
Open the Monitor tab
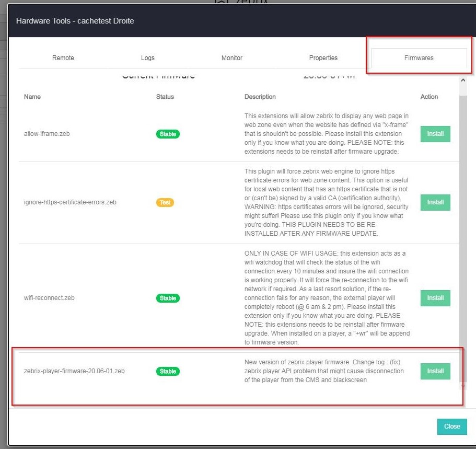[232, 57]
